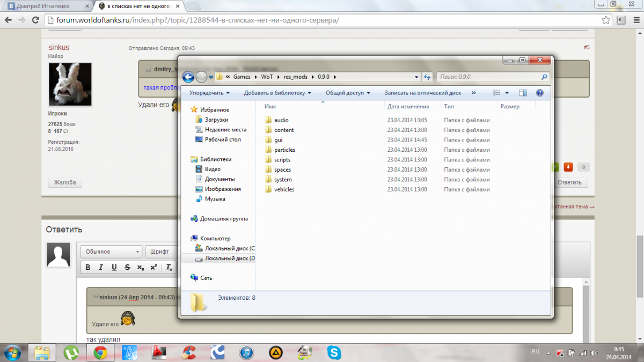This screenshot has height=362, width=644.
Task: Click the forum URL address bar
Action: 322,20
